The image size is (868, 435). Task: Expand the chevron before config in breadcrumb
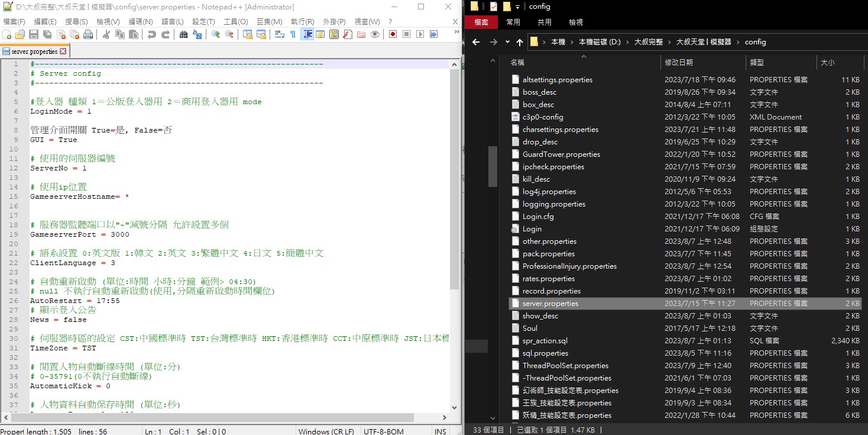tap(738, 42)
